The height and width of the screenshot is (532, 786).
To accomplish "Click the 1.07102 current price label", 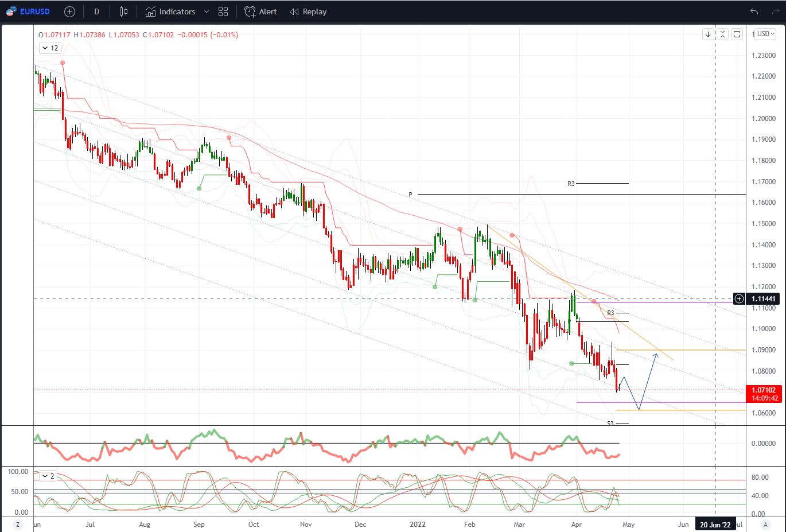I will point(764,390).
